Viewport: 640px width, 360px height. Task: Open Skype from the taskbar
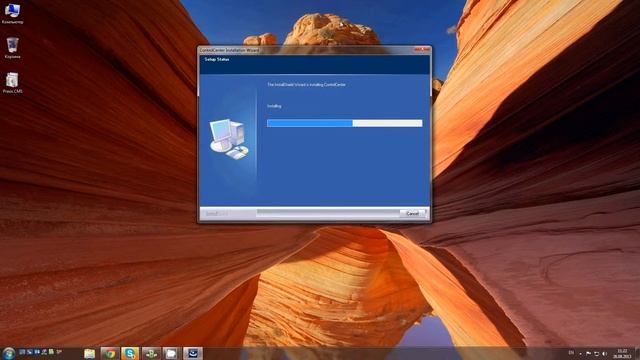(130, 353)
